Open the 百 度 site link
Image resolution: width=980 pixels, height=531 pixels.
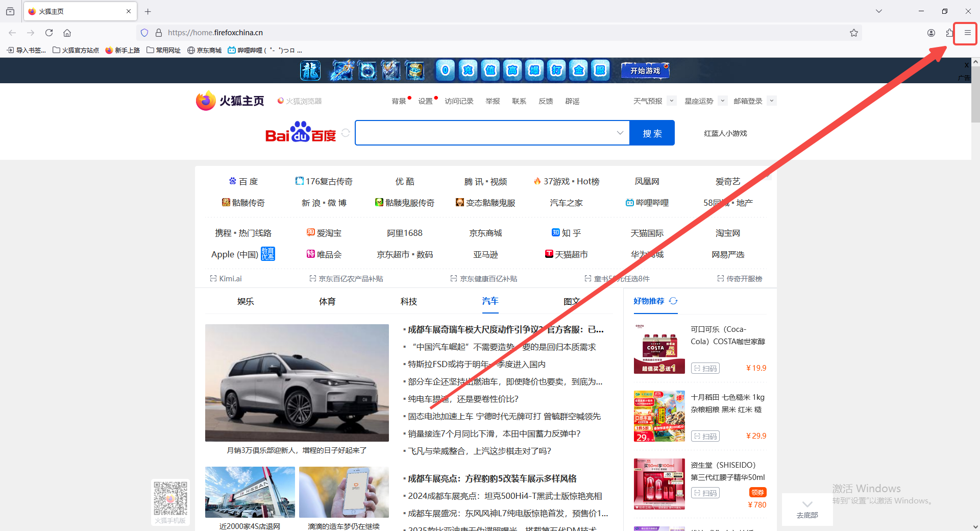243,181
